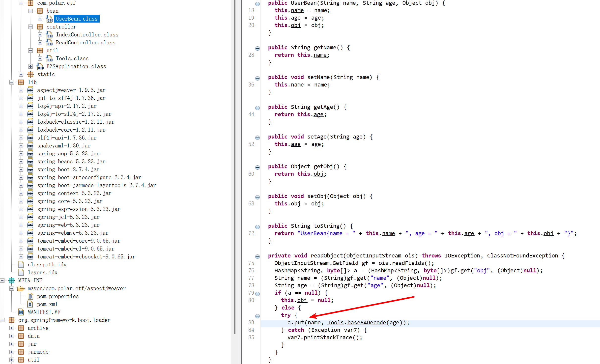Viewport: 600px width, 364px height.
Task: Click the pom.xml file icon
Action: [x=30, y=304]
